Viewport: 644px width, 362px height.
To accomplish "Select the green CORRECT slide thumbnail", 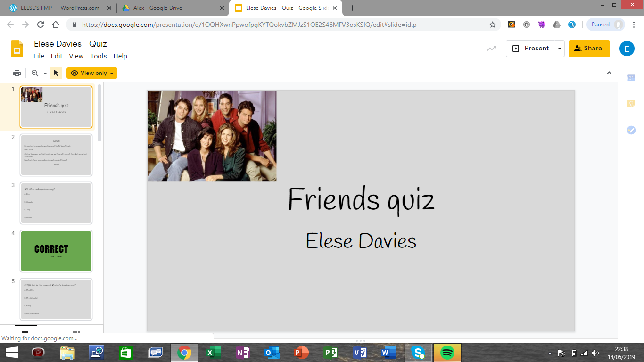I will point(56,251).
